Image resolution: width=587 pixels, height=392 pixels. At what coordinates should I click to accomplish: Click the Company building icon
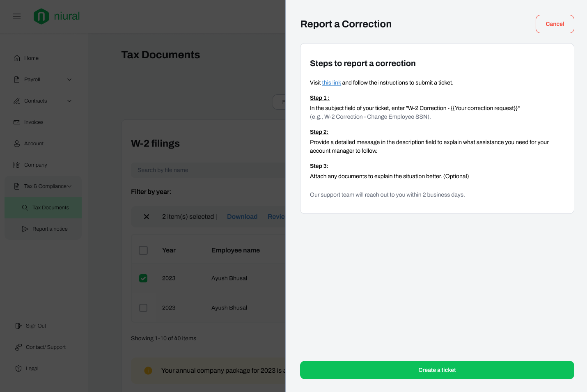click(x=17, y=165)
